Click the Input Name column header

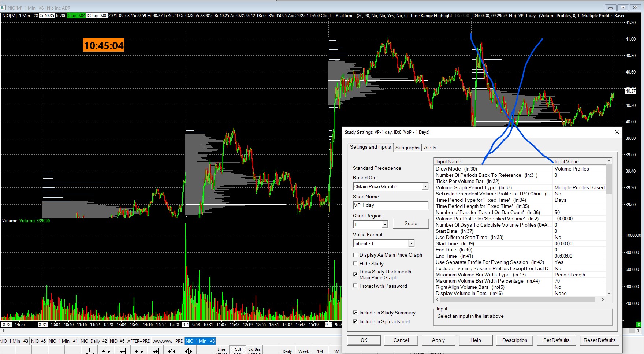493,161
